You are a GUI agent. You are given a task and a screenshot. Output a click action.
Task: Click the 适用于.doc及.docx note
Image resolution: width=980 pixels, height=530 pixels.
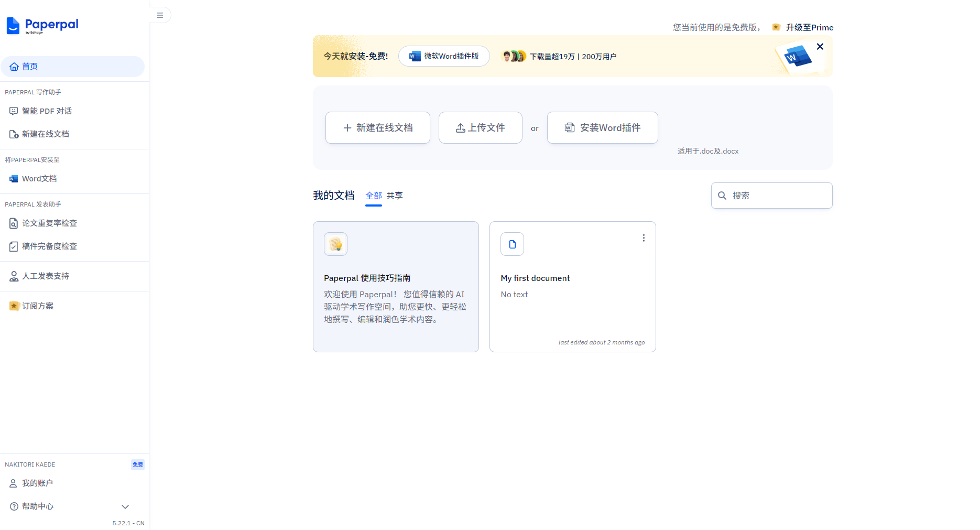[708, 151]
